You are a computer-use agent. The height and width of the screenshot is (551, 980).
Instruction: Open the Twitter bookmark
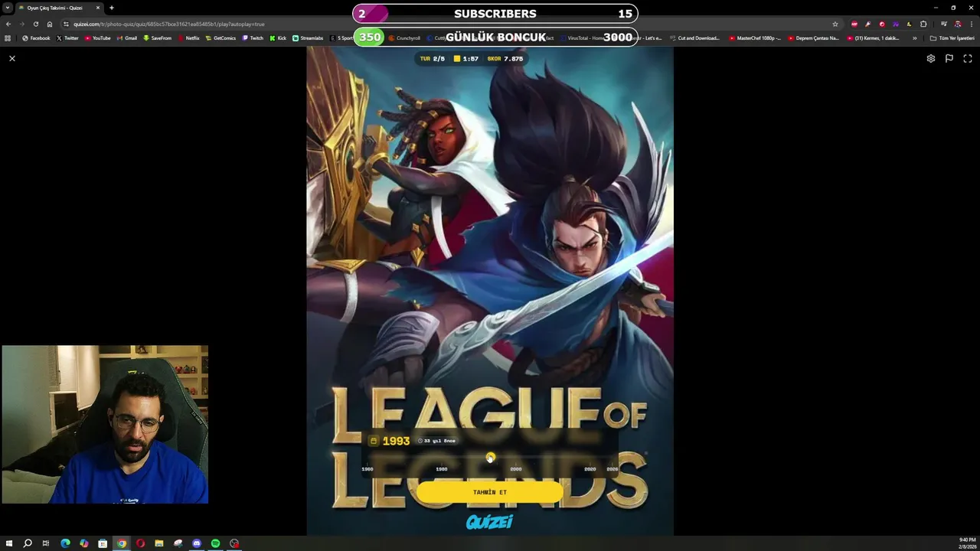pos(67,38)
